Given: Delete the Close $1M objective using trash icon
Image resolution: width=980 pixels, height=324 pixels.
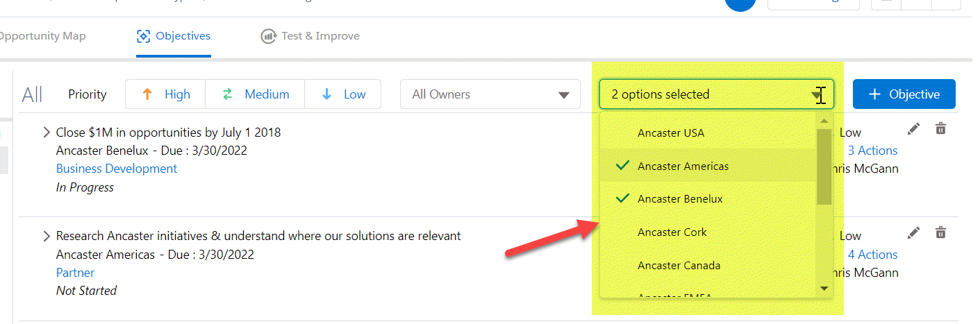Looking at the screenshot, I should coord(940,128).
